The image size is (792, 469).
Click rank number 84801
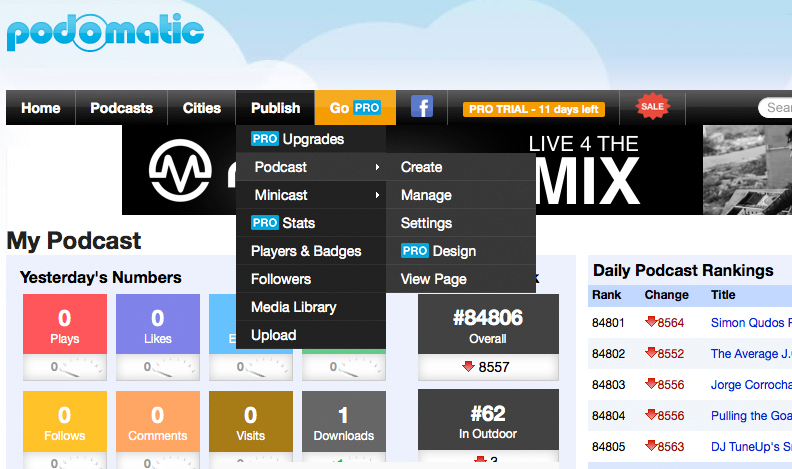pos(608,323)
